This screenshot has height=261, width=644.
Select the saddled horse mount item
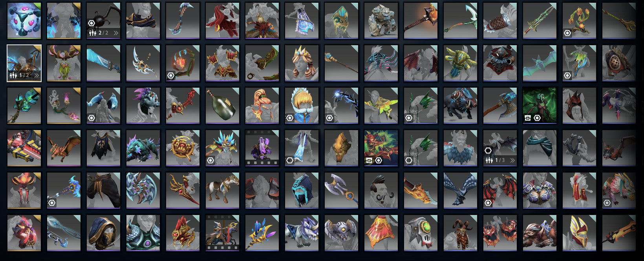tap(222, 190)
